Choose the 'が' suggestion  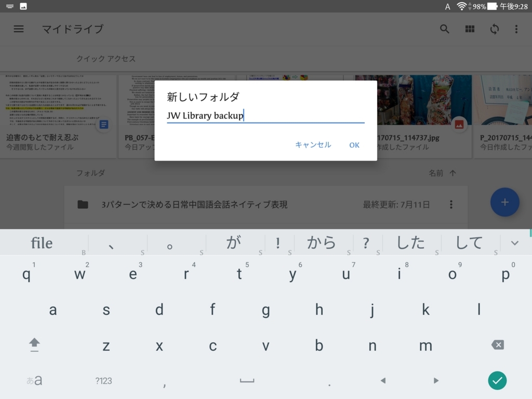point(233,243)
